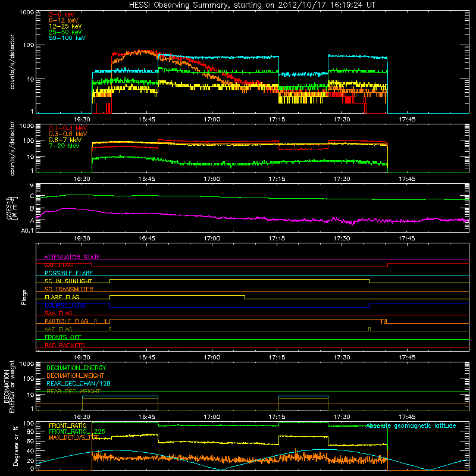Screen dimensions: 476x476
Task: Select the FLARE_FLAG label
Action: pyautogui.click(x=62, y=297)
